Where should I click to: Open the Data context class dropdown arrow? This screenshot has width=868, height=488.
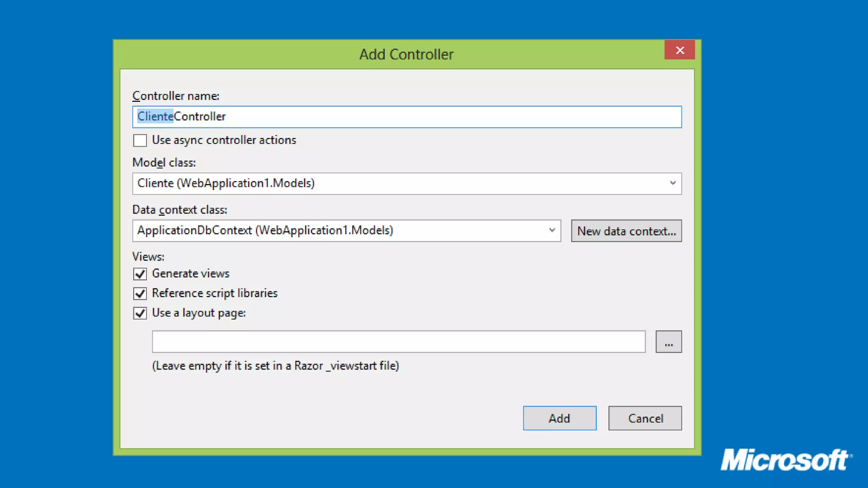click(552, 230)
